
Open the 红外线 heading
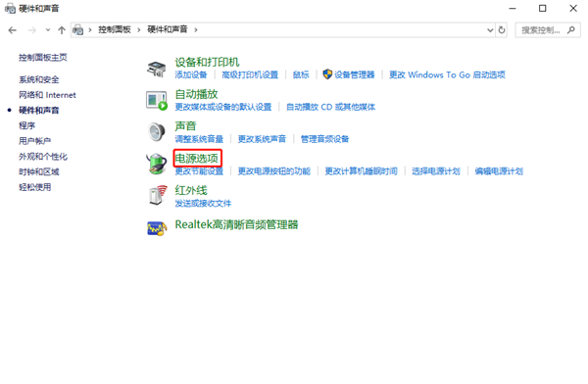191,190
